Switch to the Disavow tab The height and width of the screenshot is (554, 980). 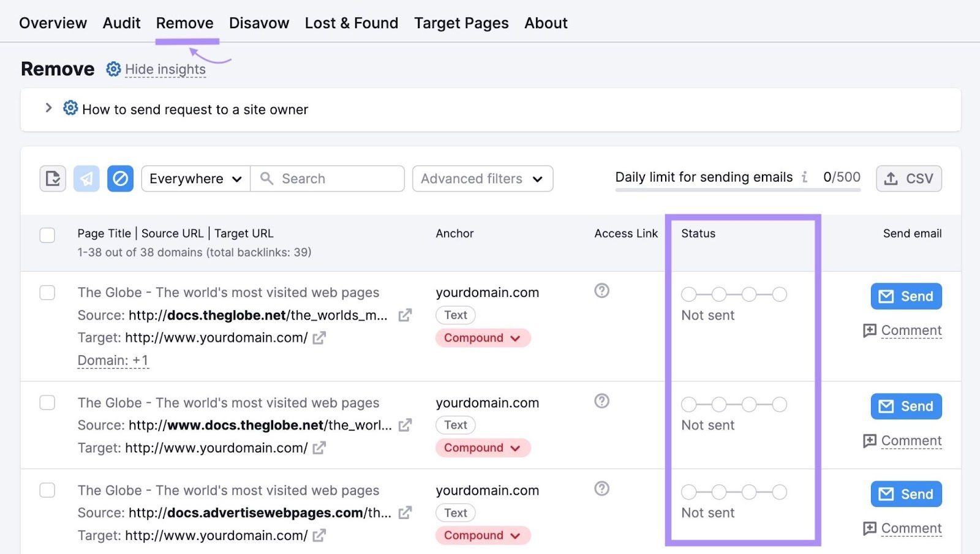coord(258,23)
